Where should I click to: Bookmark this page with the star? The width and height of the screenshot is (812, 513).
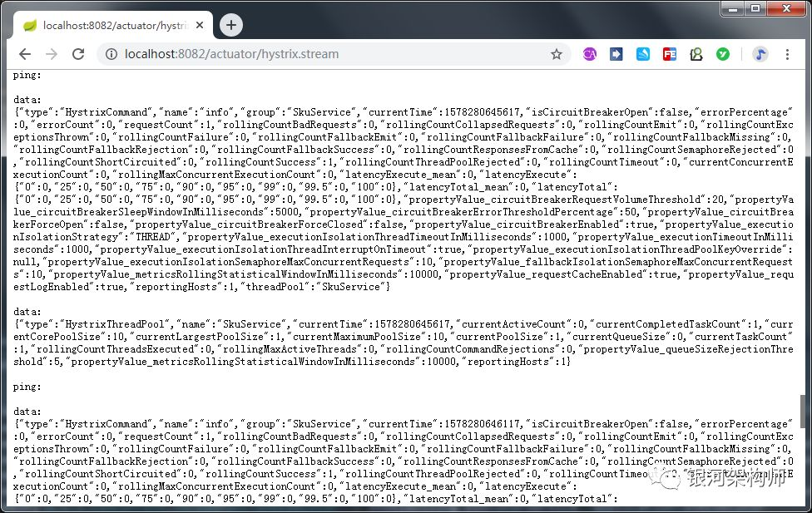click(557, 54)
